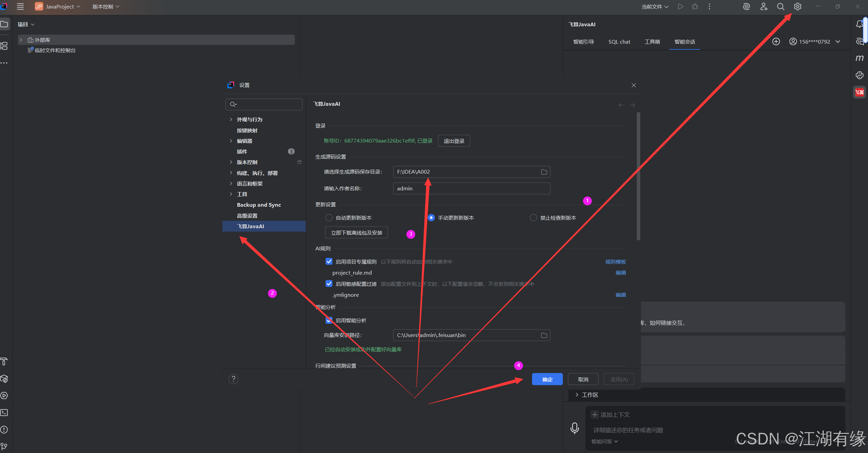This screenshot has height=453, width=868.
Task: Expand 外观与行为 settings node
Action: tap(231, 119)
